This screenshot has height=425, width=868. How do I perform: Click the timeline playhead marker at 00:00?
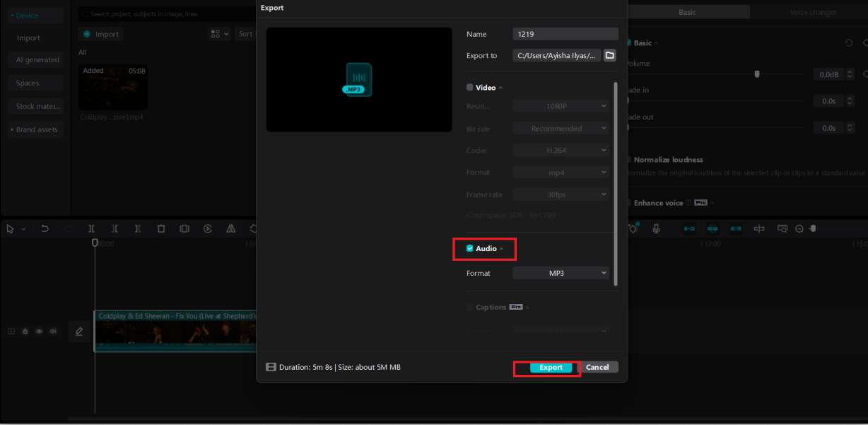95,243
